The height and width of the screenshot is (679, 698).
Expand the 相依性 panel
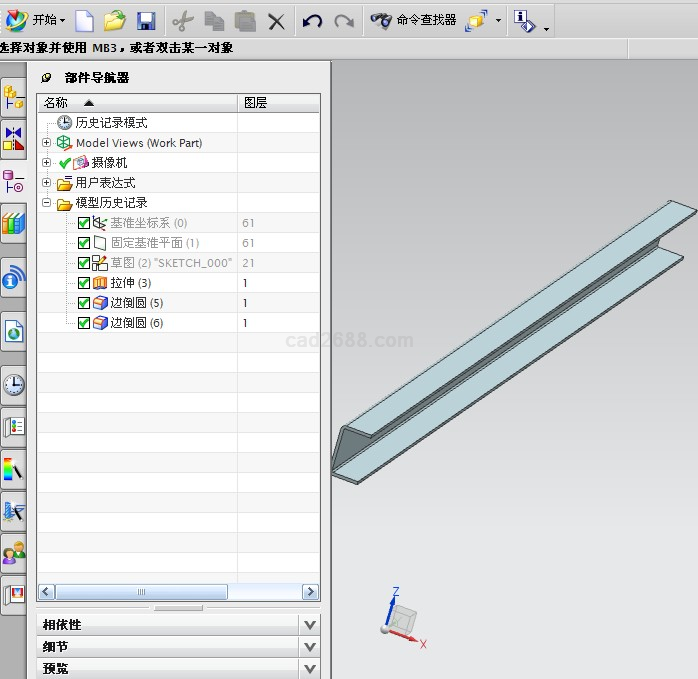(310, 624)
